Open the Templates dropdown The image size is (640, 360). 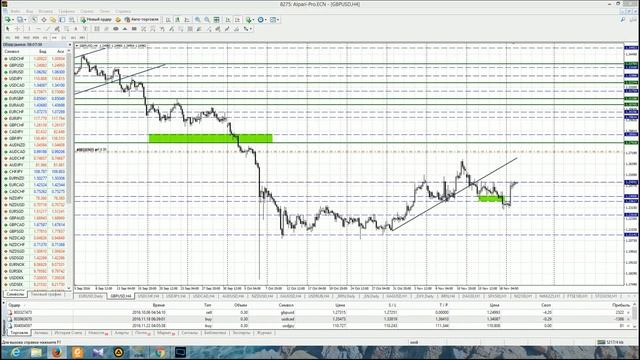coord(273,20)
